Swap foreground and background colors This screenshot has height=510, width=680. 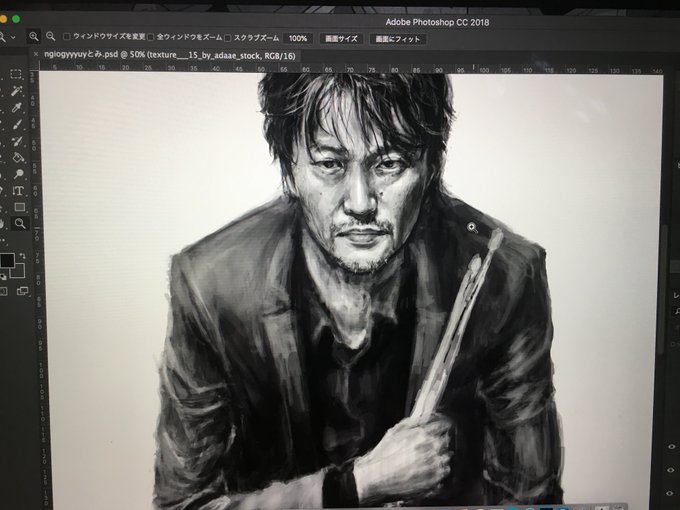[21, 256]
